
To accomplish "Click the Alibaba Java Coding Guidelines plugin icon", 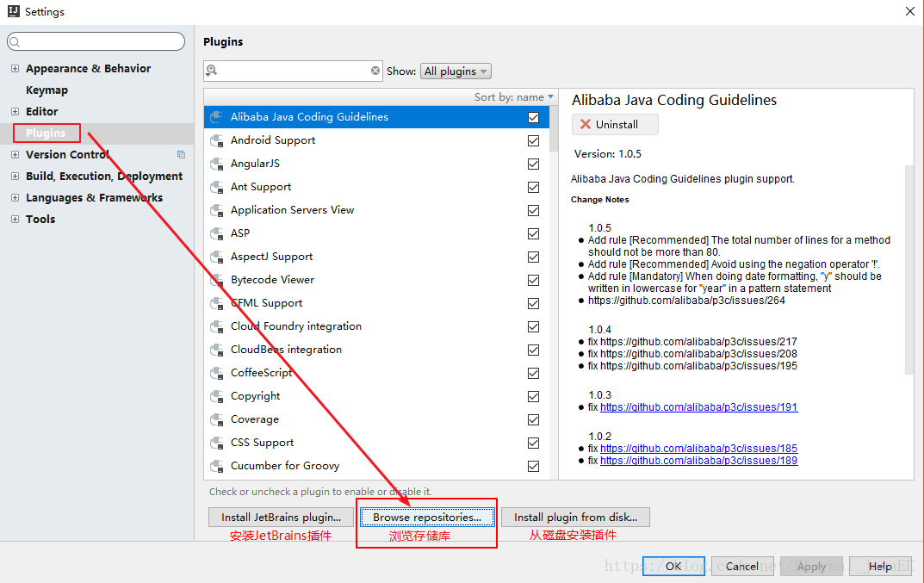I will tap(217, 117).
